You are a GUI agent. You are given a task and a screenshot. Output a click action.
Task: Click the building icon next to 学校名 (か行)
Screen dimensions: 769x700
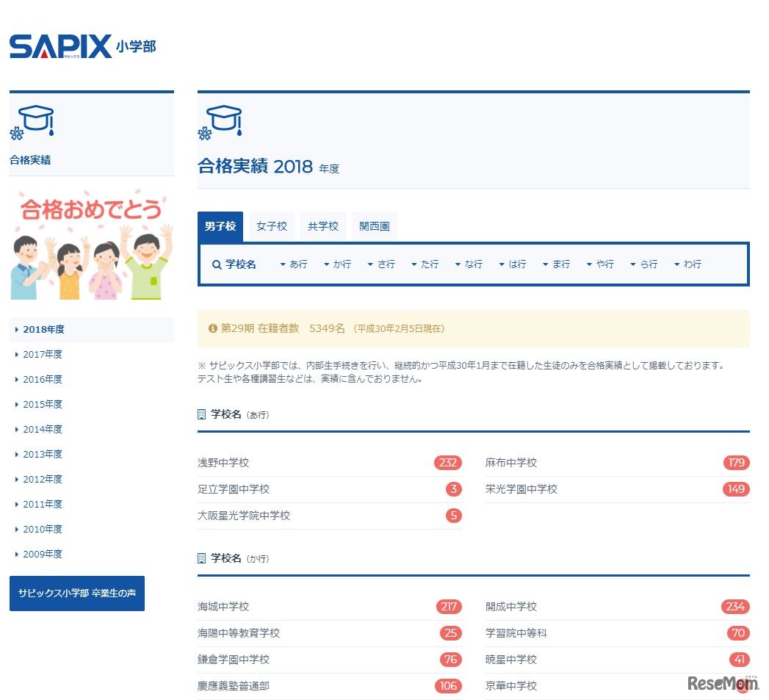click(201, 558)
